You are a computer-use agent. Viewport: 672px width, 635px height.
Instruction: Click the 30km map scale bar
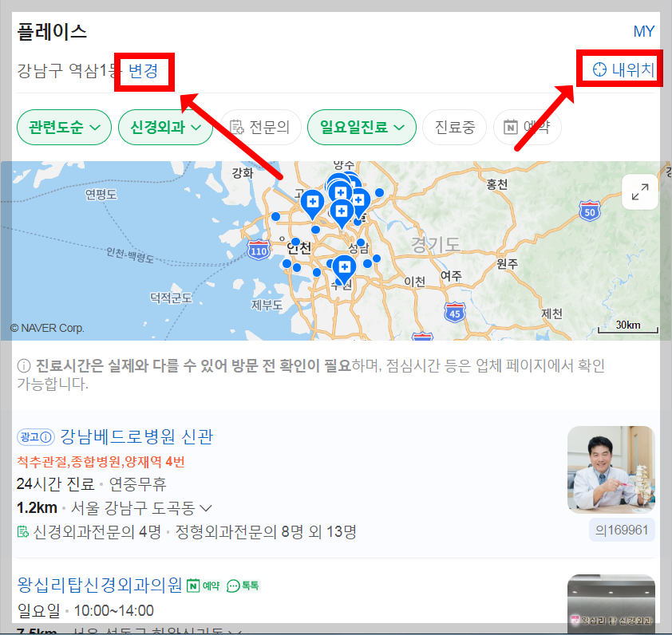628,326
